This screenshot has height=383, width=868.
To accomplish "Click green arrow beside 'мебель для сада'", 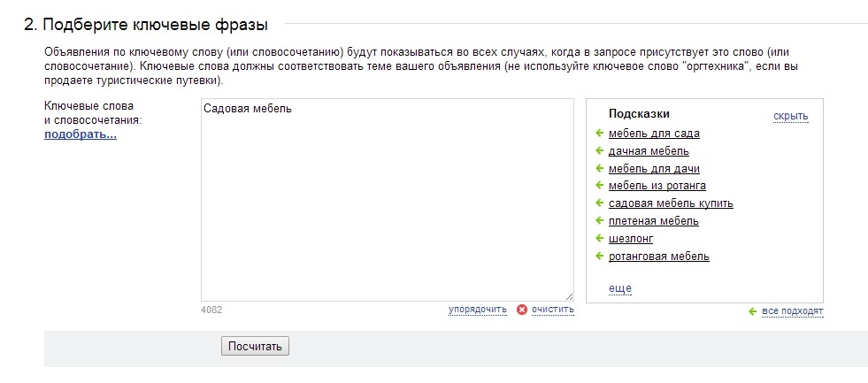I will [x=599, y=133].
